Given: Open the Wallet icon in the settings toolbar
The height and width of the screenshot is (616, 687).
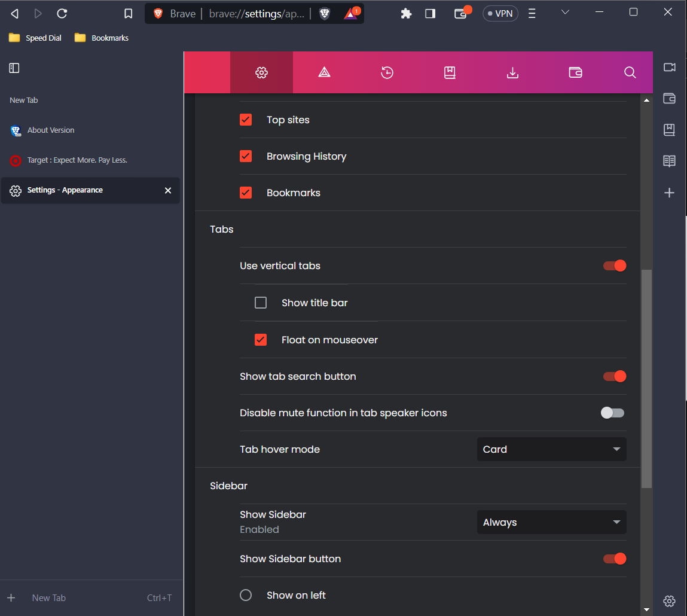Looking at the screenshot, I should click(575, 72).
